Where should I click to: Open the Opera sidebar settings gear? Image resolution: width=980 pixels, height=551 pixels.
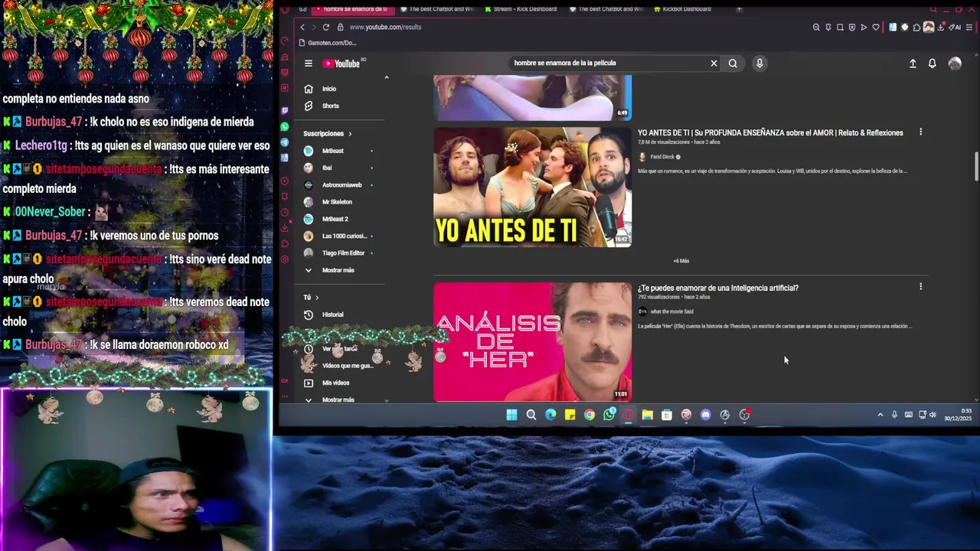click(x=285, y=259)
